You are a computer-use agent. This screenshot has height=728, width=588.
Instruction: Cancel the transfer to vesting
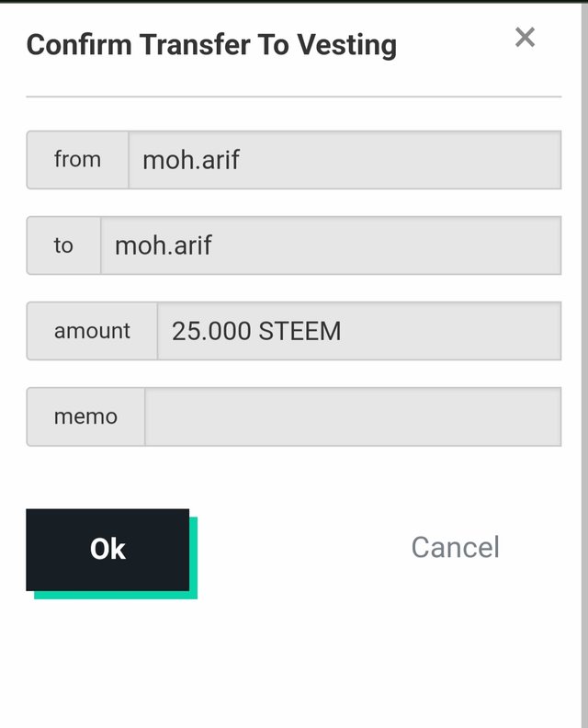(x=456, y=548)
